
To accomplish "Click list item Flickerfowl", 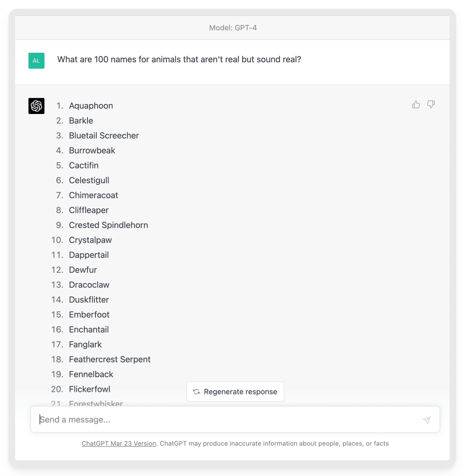I will click(x=90, y=389).
